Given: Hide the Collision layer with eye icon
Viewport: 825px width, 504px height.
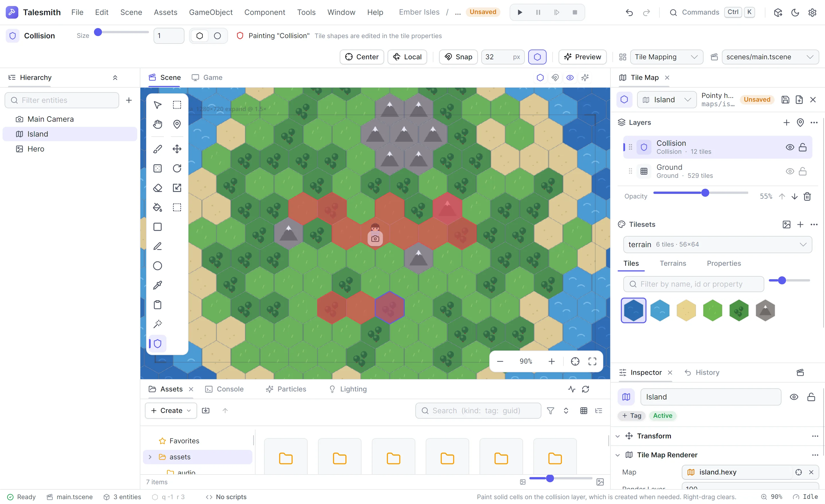Looking at the screenshot, I should coord(790,147).
